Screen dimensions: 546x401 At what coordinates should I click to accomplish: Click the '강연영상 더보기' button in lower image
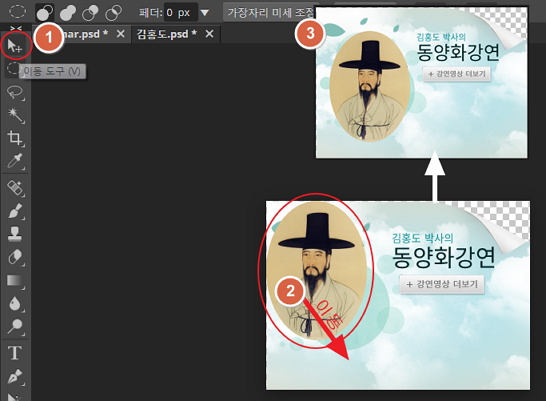point(442,284)
